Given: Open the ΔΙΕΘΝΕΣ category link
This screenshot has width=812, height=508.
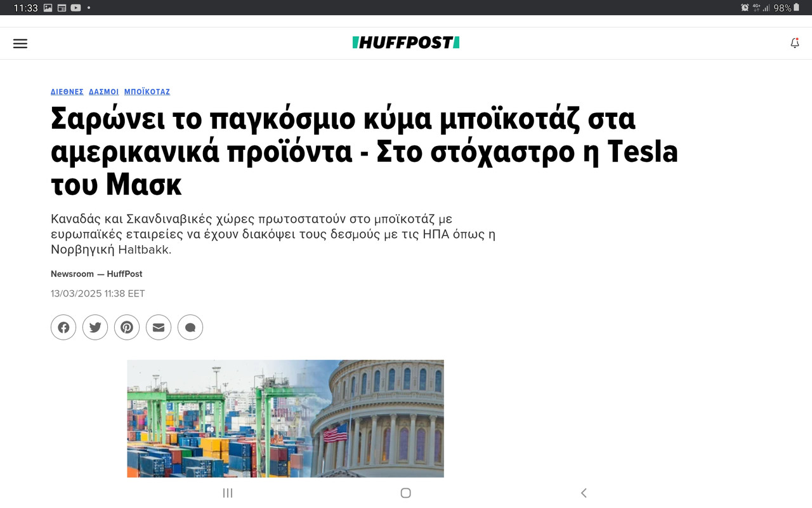Looking at the screenshot, I should (67, 91).
